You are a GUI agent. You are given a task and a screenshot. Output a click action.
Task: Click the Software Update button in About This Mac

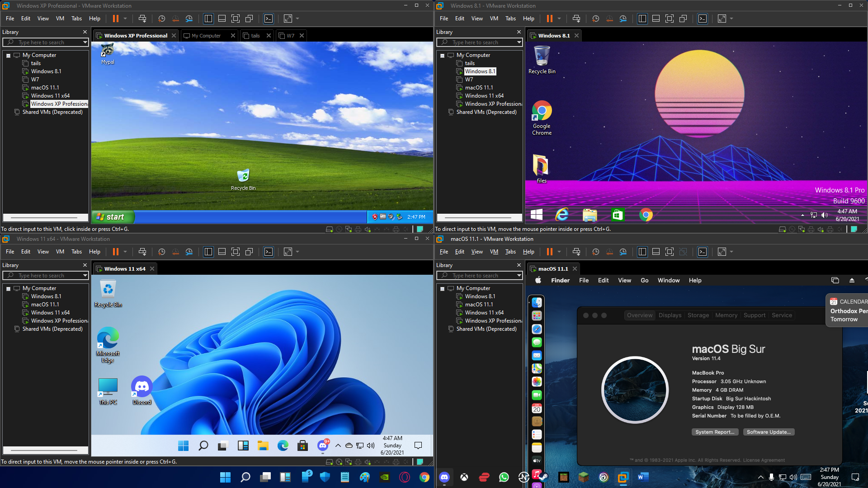pyautogui.click(x=769, y=432)
